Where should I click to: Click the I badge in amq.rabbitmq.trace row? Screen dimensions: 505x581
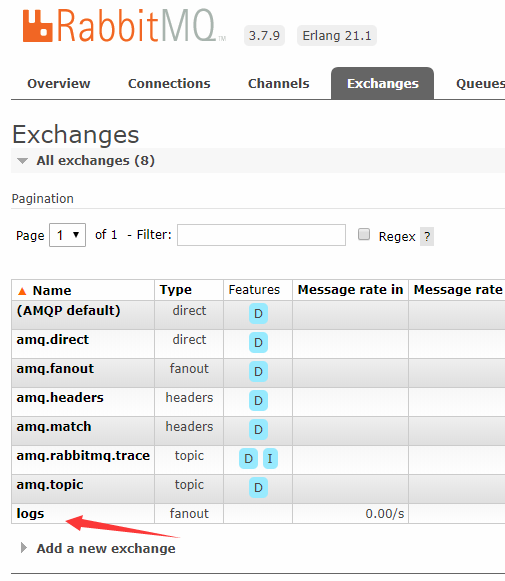pyautogui.click(x=270, y=458)
